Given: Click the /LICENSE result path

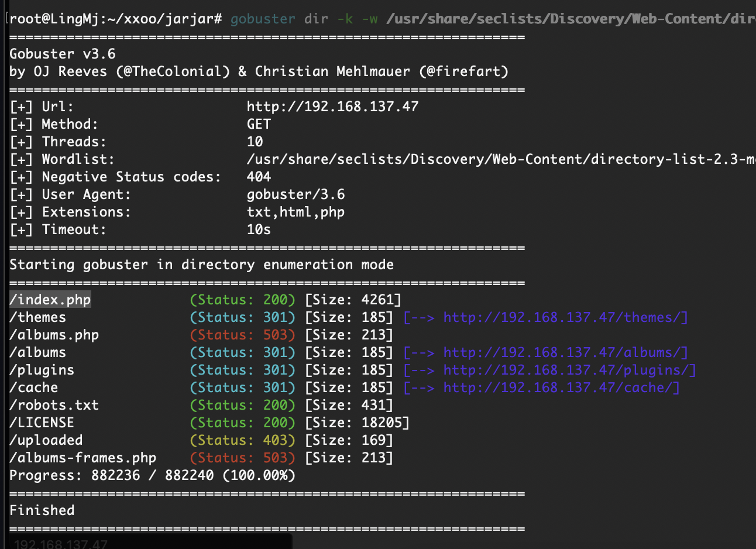Looking at the screenshot, I should 42,423.
